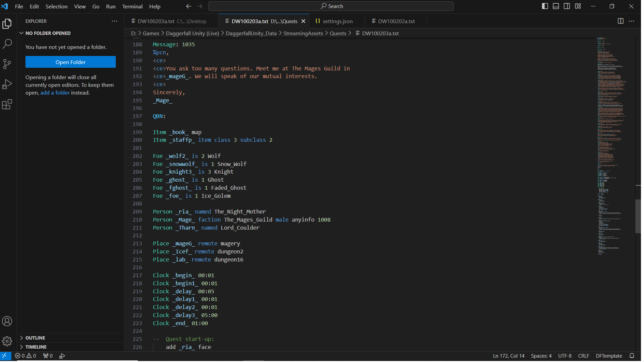This screenshot has width=644, height=362.
Task: Change encoding via UTF-8 status item
Action: [565, 356]
